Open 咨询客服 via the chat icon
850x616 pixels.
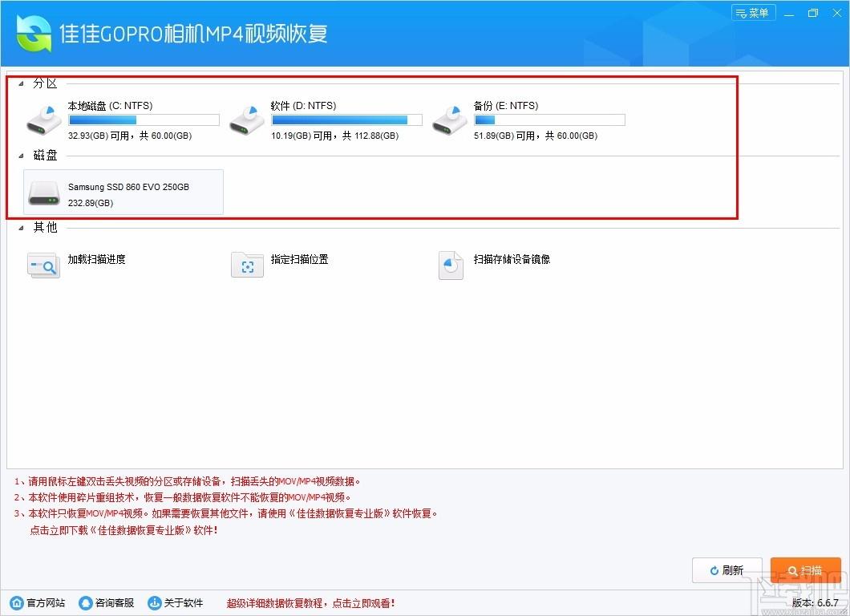coord(85,602)
